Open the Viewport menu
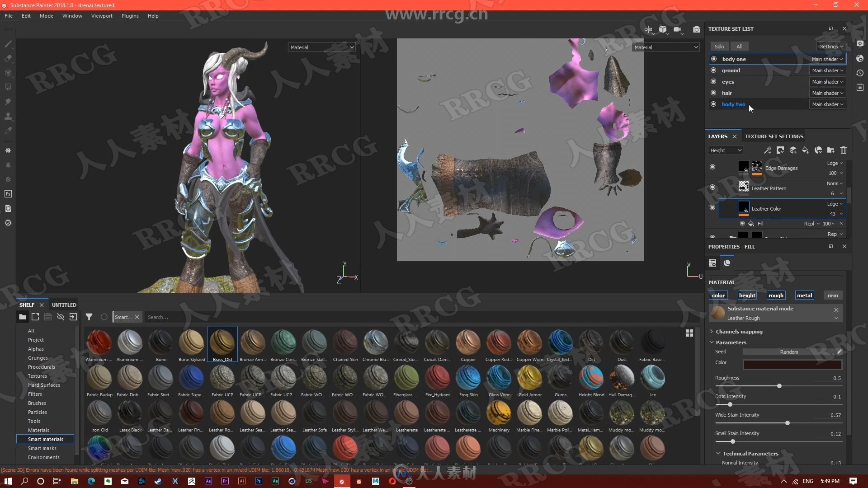 click(102, 16)
